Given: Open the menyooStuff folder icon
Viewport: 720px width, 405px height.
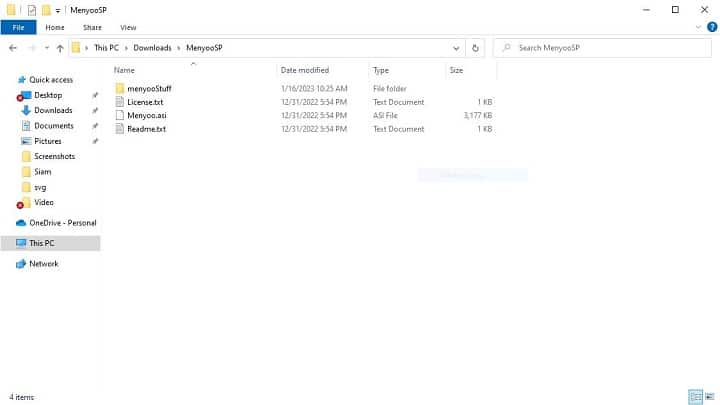Looking at the screenshot, I should point(120,88).
